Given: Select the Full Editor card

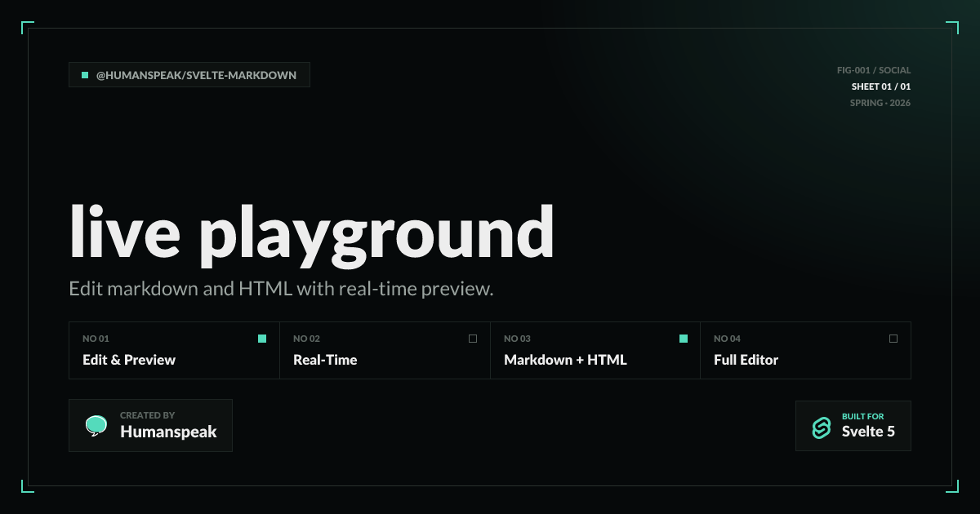Looking at the screenshot, I should (x=805, y=350).
